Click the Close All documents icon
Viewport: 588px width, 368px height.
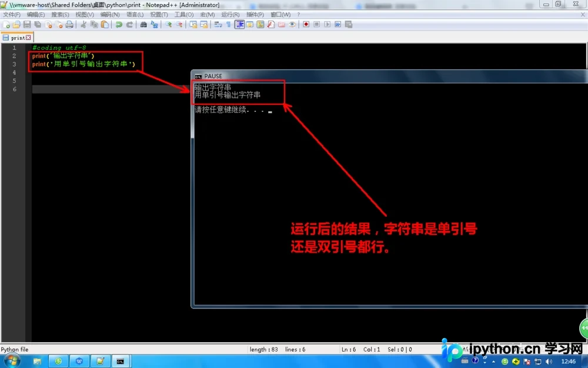coord(59,24)
